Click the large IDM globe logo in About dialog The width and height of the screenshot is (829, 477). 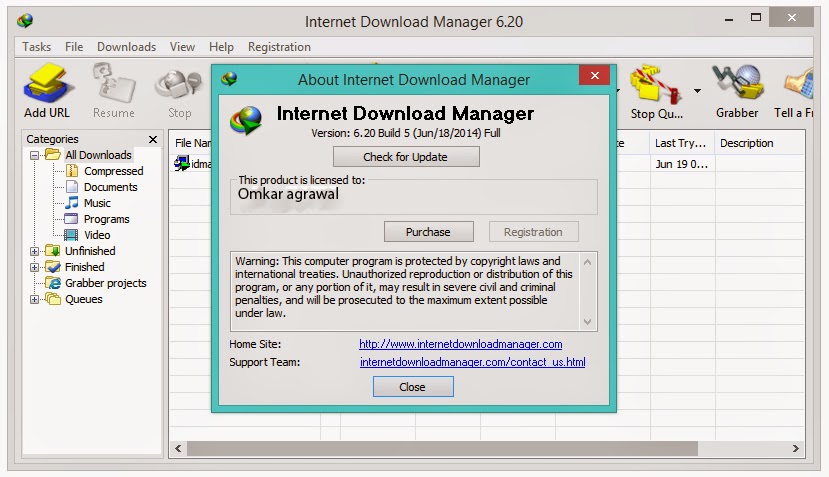coord(246,120)
